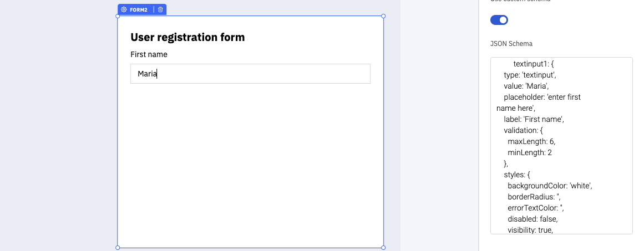
Task: Click the top-right resize handle of the form
Action: pos(383,16)
